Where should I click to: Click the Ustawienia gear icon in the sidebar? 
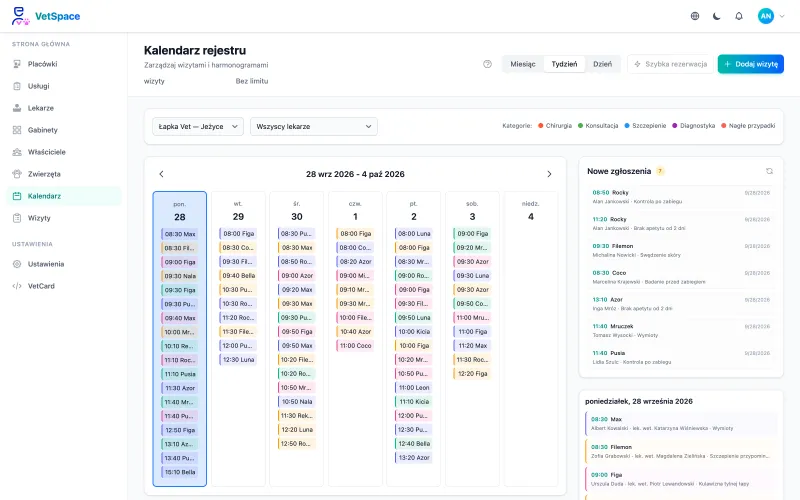[17, 264]
